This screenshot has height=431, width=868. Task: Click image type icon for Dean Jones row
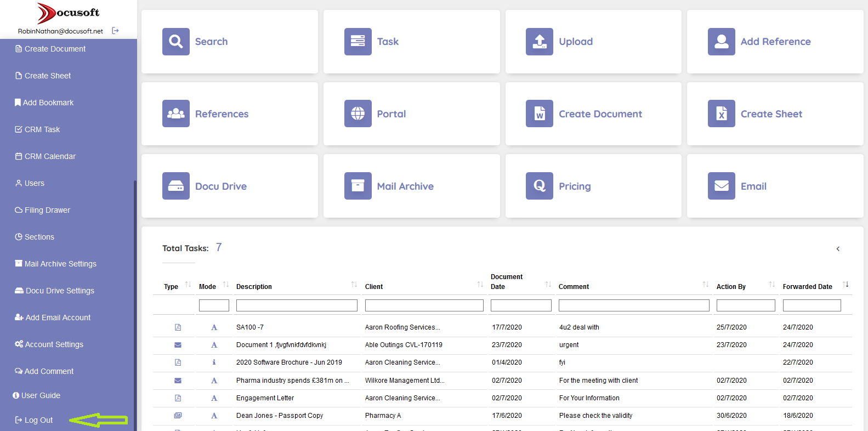[x=178, y=416]
